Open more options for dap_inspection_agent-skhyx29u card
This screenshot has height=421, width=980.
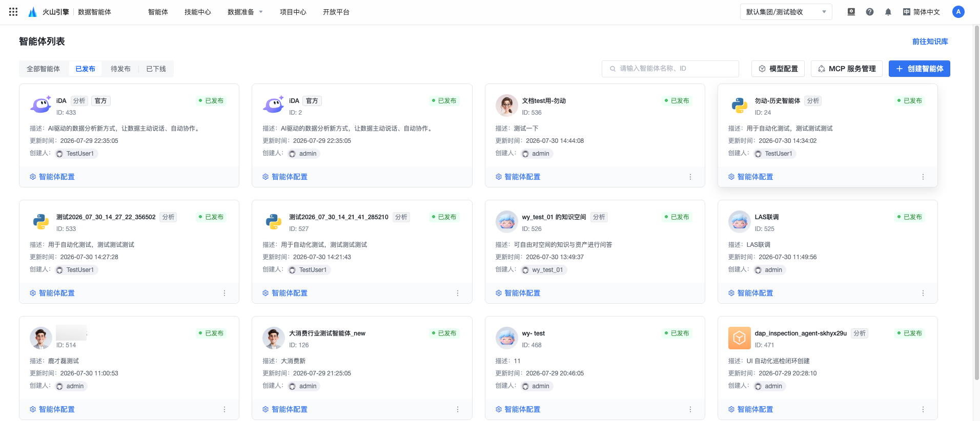click(923, 409)
